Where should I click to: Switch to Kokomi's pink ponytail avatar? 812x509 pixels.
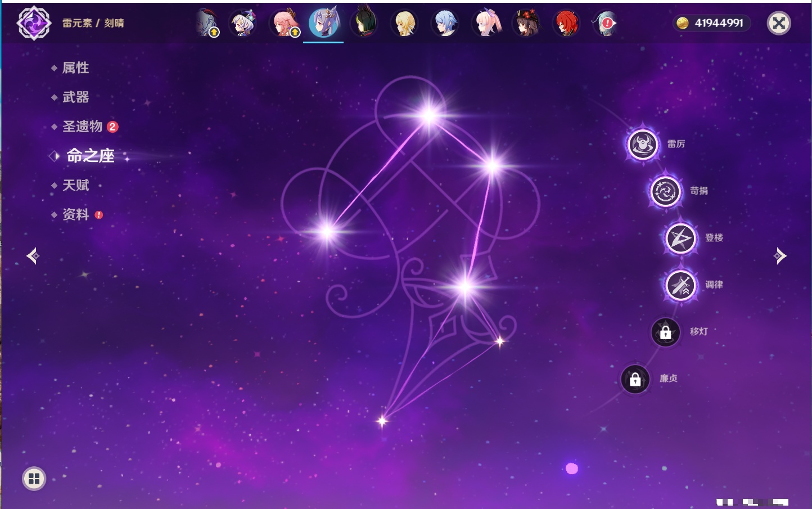485,23
